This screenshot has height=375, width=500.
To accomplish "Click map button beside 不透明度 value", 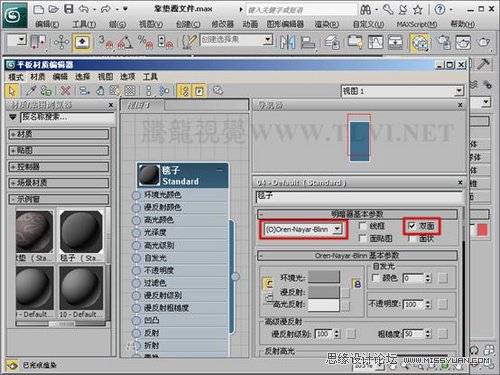I will tap(443, 304).
